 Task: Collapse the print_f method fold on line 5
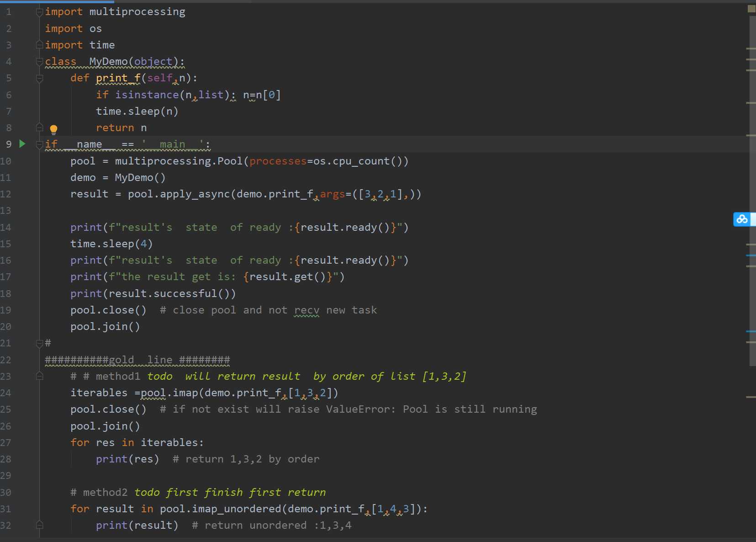[x=40, y=78]
